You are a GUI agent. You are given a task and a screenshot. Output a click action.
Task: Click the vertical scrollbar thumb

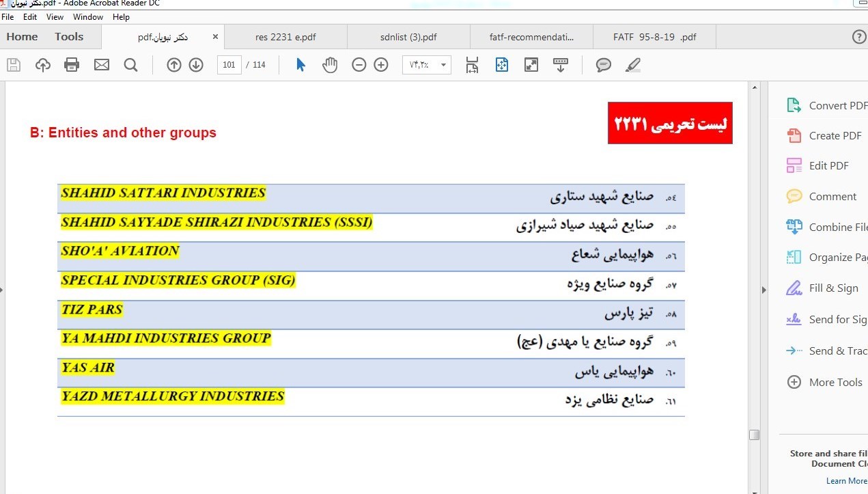(x=754, y=435)
